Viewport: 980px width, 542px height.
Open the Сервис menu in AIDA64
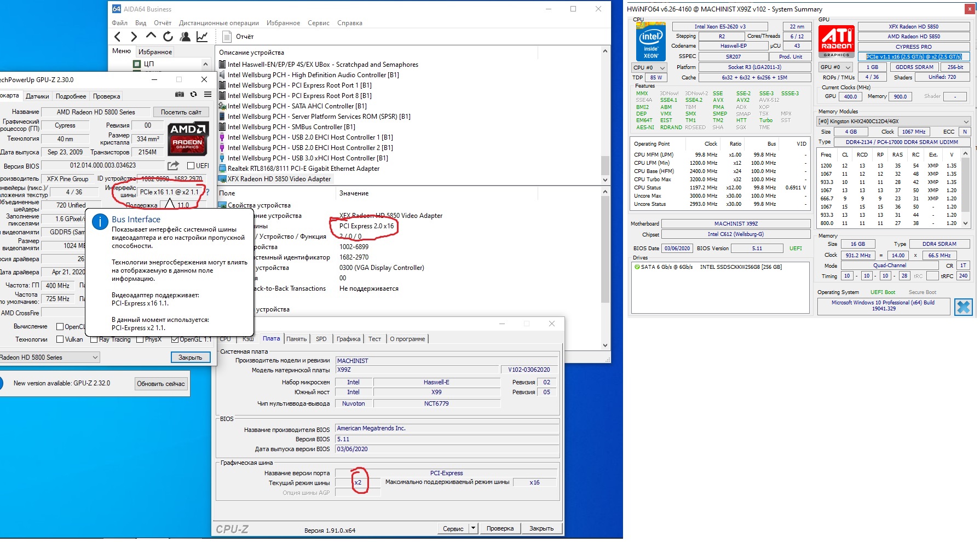(x=319, y=23)
